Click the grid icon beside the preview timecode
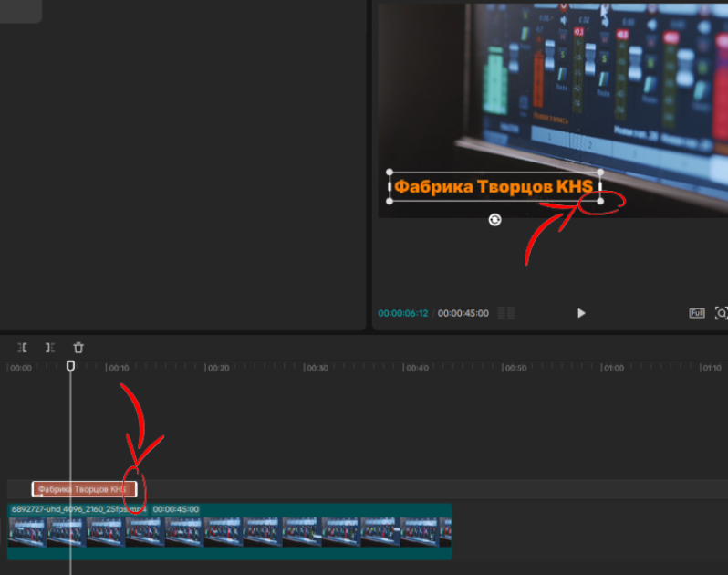 point(506,313)
